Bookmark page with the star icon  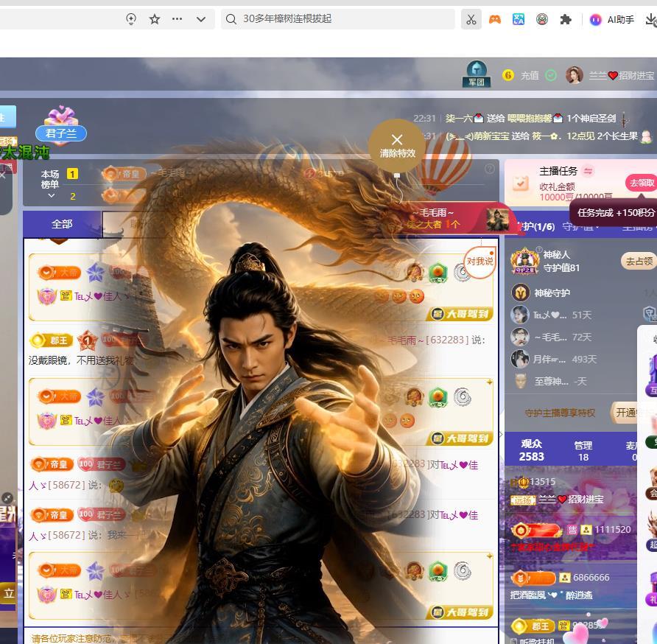coord(155,19)
